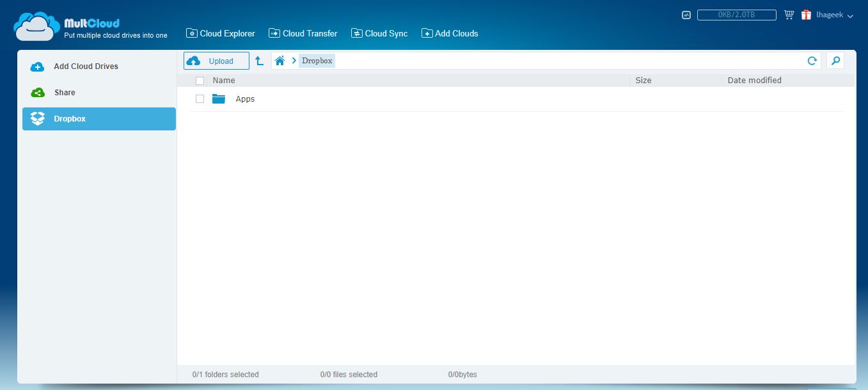Select Dropbox drive in sidebar
Screen dimensions: 868x390
pos(99,119)
